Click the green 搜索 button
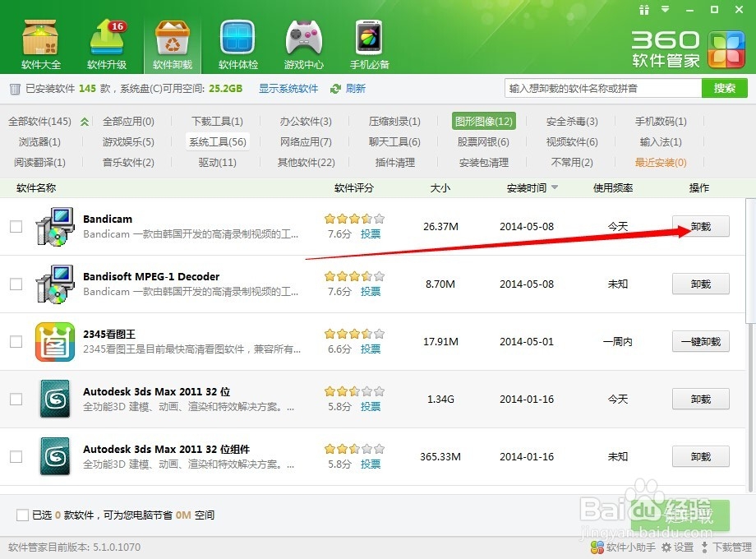 pyautogui.click(x=724, y=88)
